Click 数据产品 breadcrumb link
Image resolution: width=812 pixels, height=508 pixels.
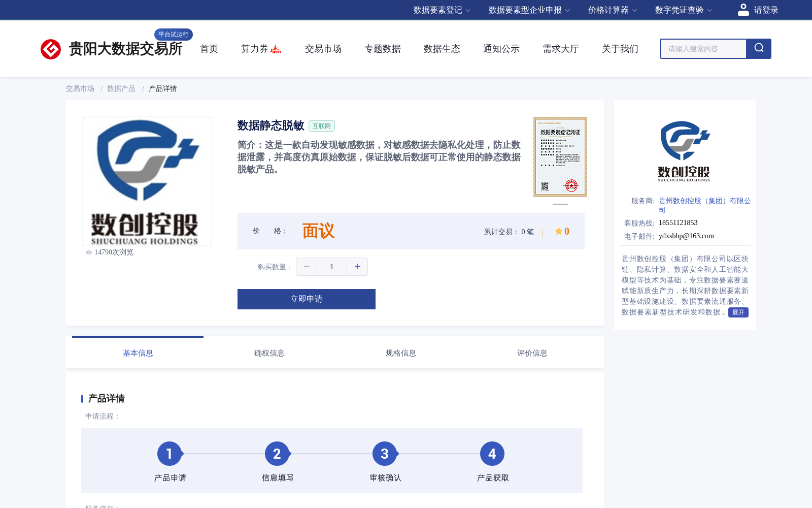point(121,88)
